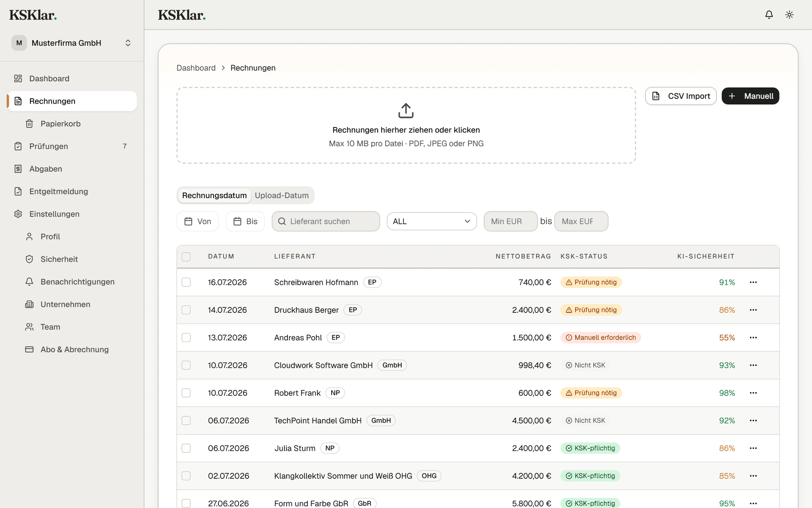
Task: Click the CSV Import button
Action: coord(680,96)
